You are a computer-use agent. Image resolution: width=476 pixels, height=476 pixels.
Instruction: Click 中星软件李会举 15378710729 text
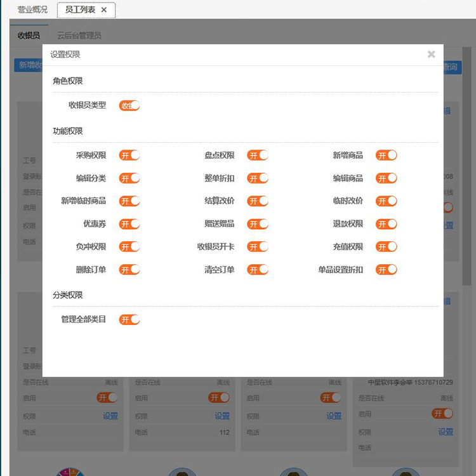click(x=411, y=382)
